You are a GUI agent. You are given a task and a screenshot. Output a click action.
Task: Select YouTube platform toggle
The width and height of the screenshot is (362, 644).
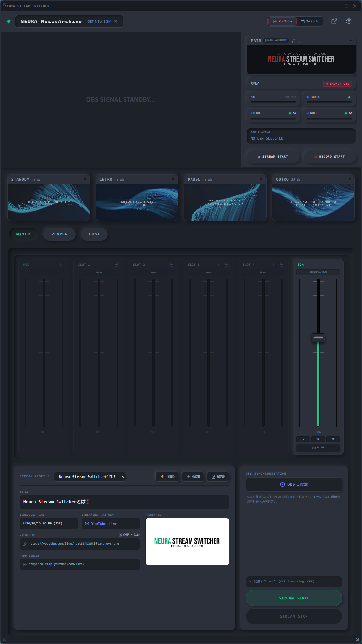[x=283, y=21]
